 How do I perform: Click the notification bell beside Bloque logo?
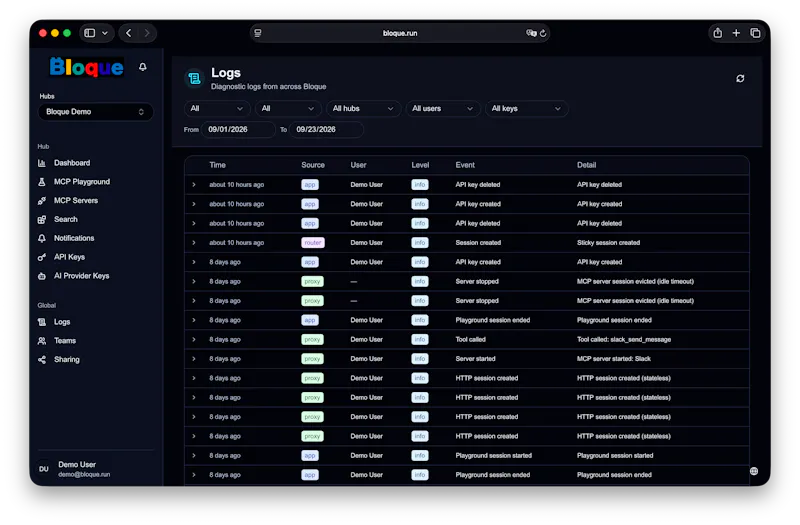coord(143,67)
